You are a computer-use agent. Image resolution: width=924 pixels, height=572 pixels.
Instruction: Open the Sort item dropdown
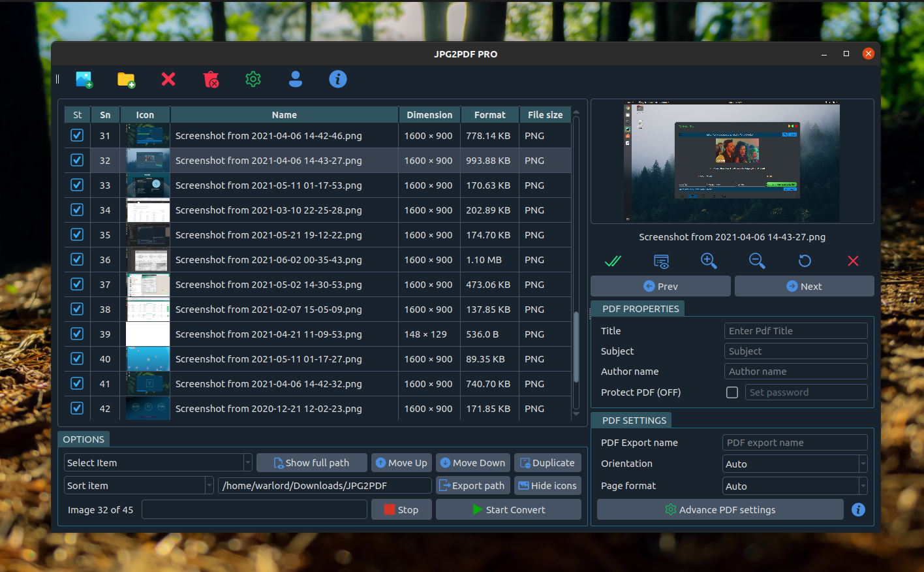pyautogui.click(x=139, y=486)
